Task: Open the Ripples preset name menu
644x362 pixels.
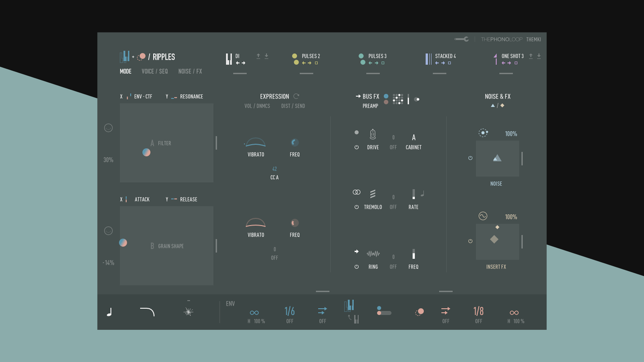Action: click(x=164, y=57)
